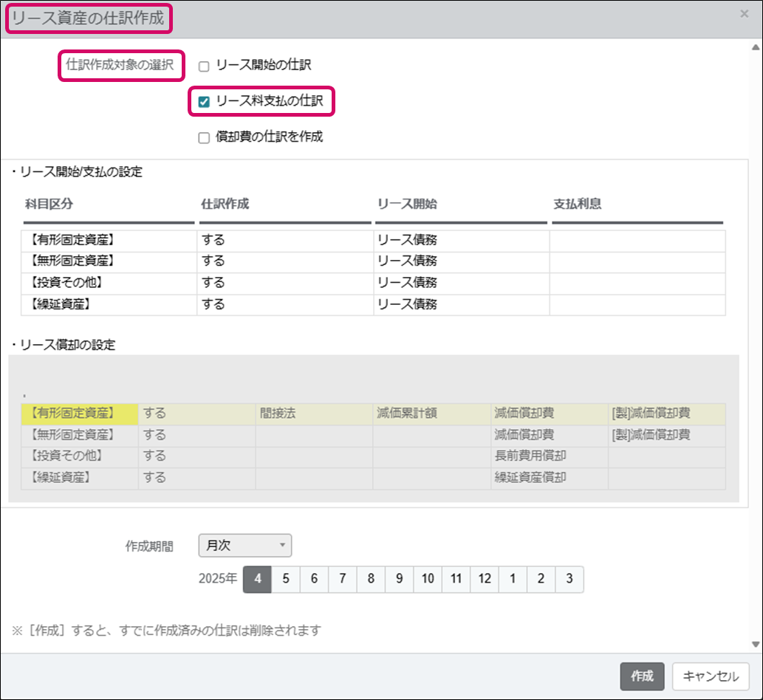Viewport: 763px width, 700px height.
Task: Click the 作成 button
Action: click(x=642, y=676)
